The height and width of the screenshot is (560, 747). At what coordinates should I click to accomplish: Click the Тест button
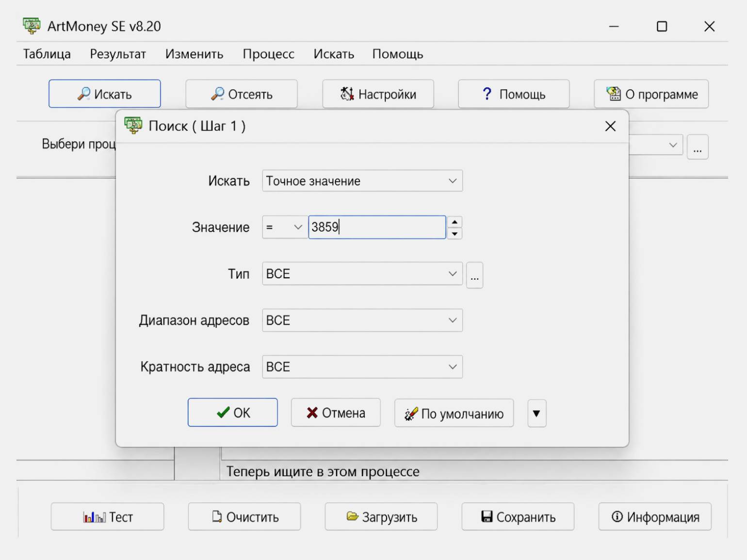point(107,517)
